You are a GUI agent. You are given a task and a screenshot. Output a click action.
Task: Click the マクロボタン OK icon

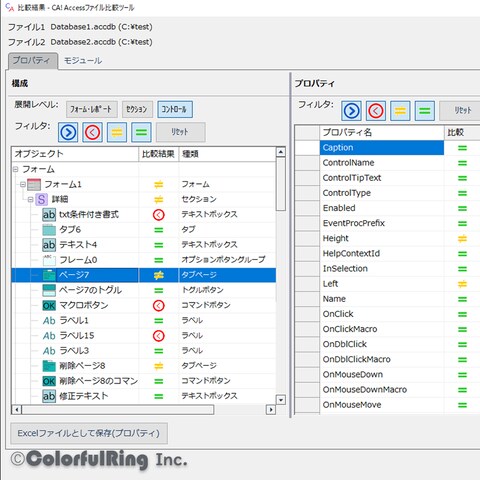coord(49,305)
